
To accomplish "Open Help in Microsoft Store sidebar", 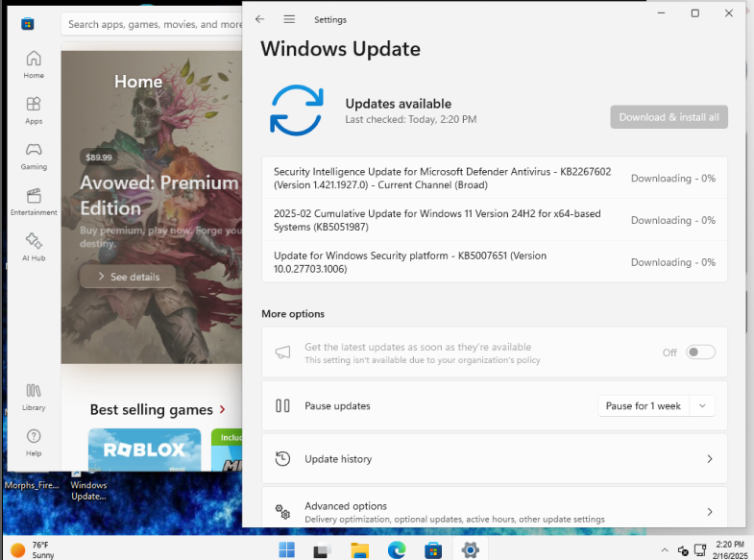I will (x=34, y=443).
